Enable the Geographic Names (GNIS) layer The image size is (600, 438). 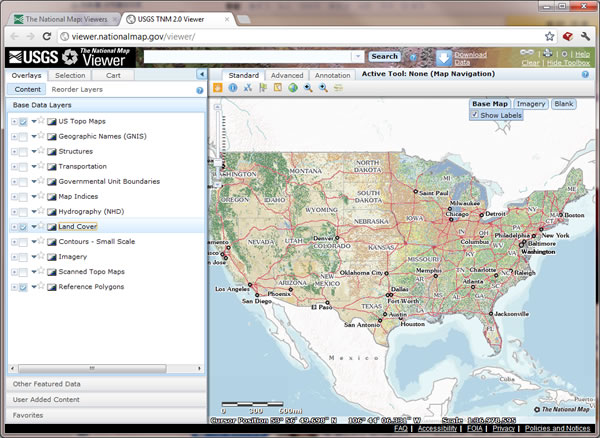pyautogui.click(x=23, y=137)
